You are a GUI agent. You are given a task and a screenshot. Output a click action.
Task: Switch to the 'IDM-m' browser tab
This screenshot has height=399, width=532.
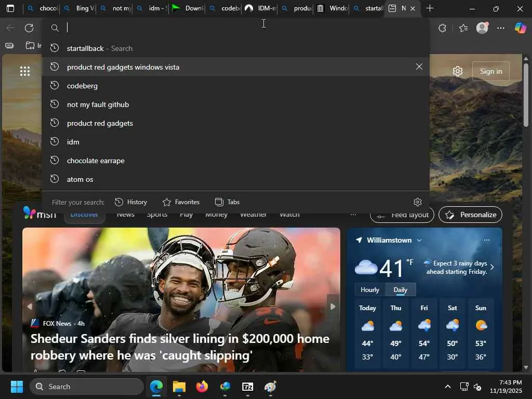coord(261,8)
